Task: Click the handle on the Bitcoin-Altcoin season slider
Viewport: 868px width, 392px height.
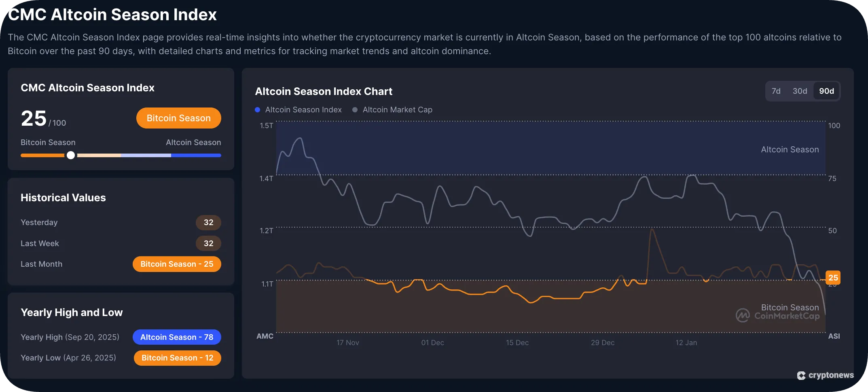Action: pyautogui.click(x=71, y=155)
